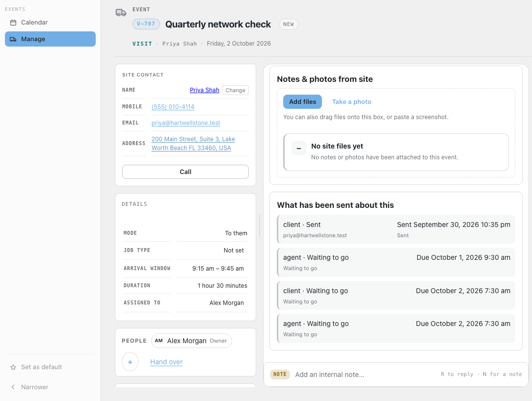The width and height of the screenshot is (532, 401).
Task: Click the plus circle to add person
Action: [130, 362]
